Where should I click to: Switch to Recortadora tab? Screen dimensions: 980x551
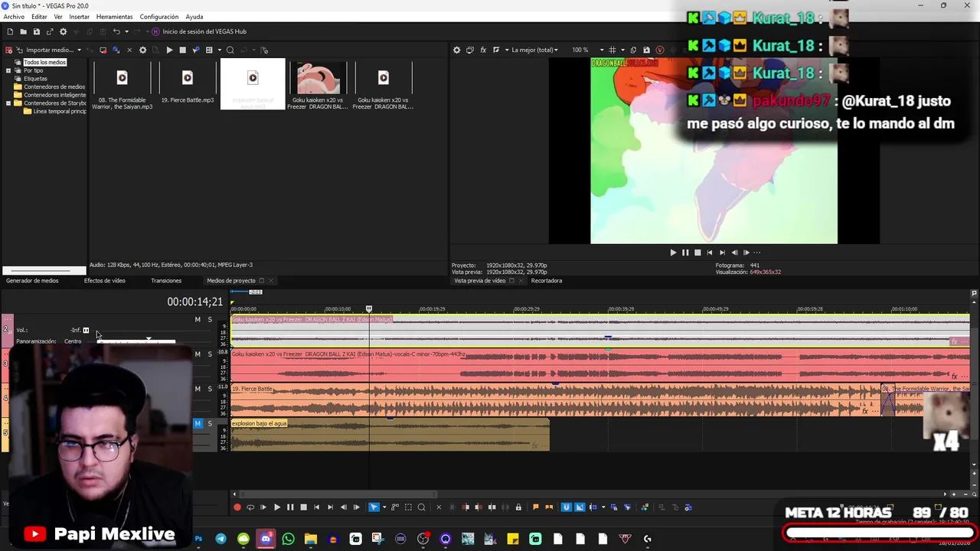pyautogui.click(x=547, y=281)
